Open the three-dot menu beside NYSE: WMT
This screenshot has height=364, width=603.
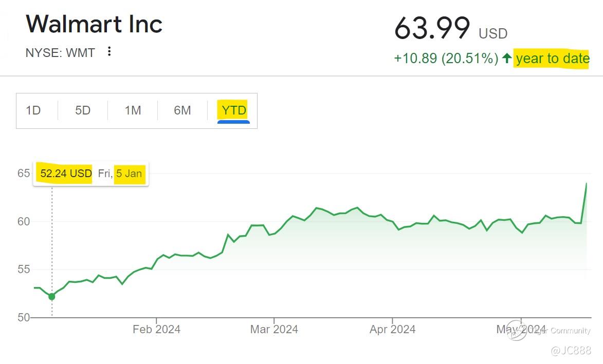click(109, 51)
